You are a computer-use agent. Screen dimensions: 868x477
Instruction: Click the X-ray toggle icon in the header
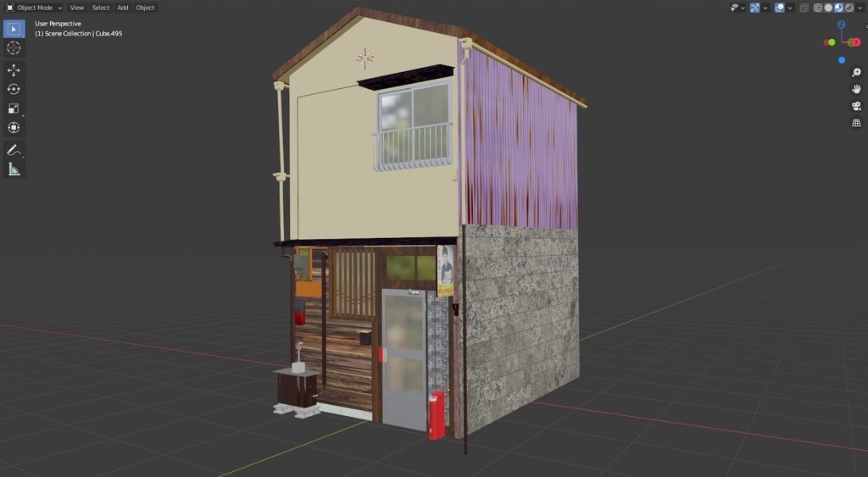coord(804,8)
